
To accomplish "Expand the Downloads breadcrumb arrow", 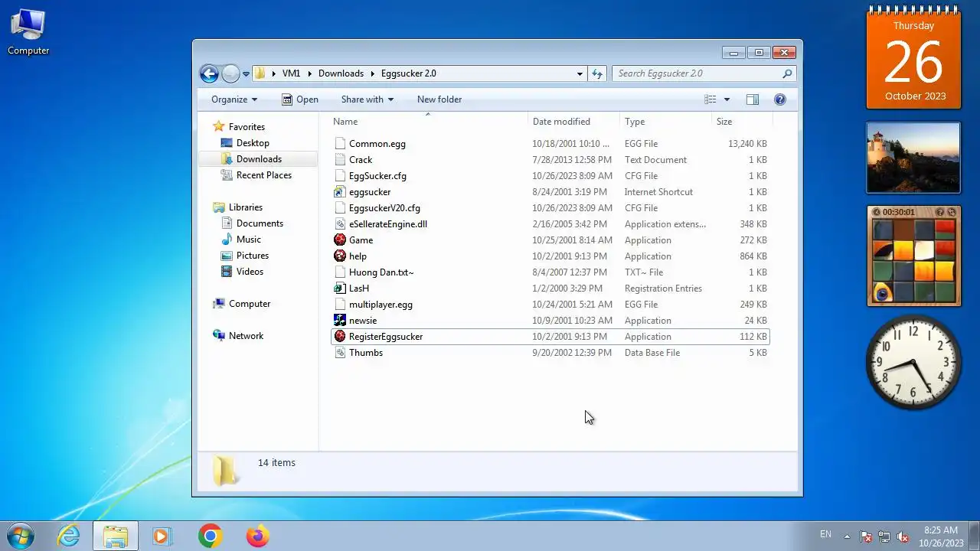I will click(373, 73).
